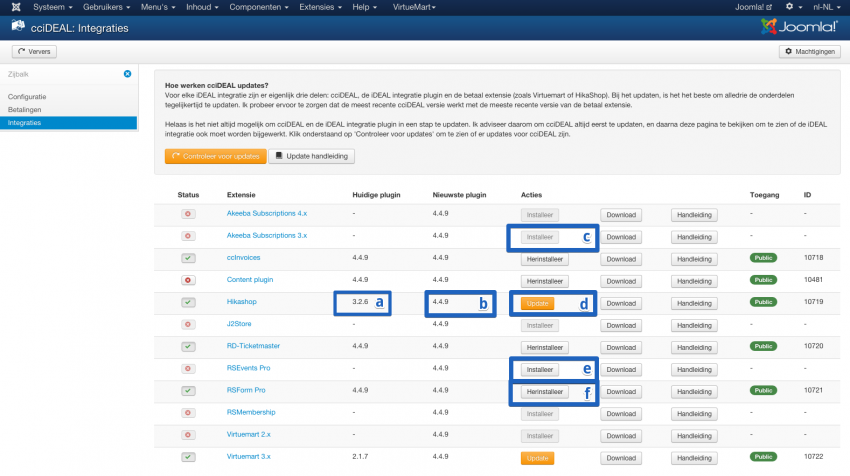850x476 pixels.
Task: Open the Update handleiding button
Action: click(x=312, y=156)
